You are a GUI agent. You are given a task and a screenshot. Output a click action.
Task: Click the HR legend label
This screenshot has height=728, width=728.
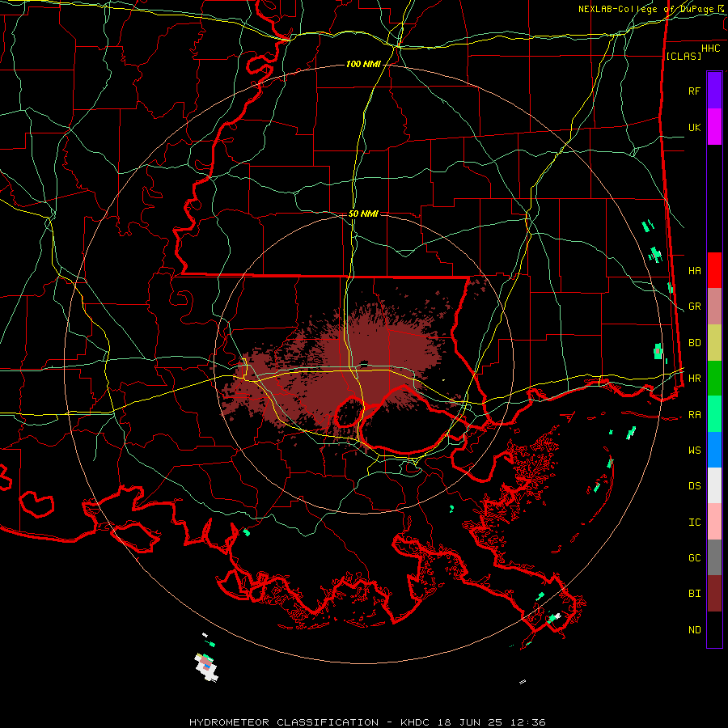694,379
